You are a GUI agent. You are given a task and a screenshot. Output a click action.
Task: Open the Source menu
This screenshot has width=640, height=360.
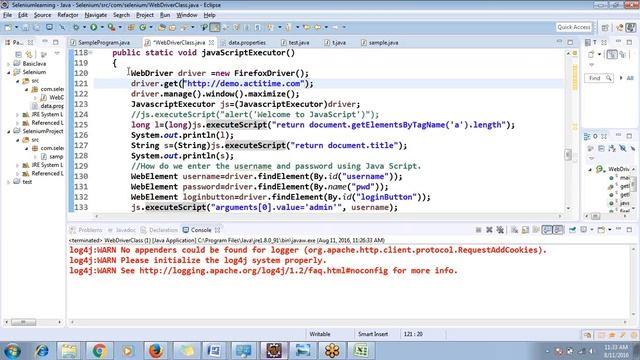42,15
